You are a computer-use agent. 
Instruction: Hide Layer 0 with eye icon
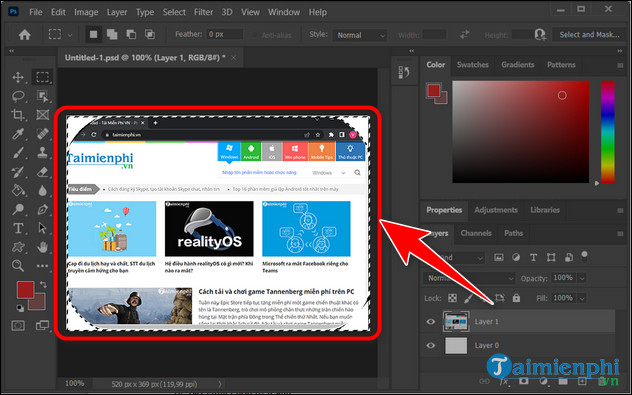430,345
